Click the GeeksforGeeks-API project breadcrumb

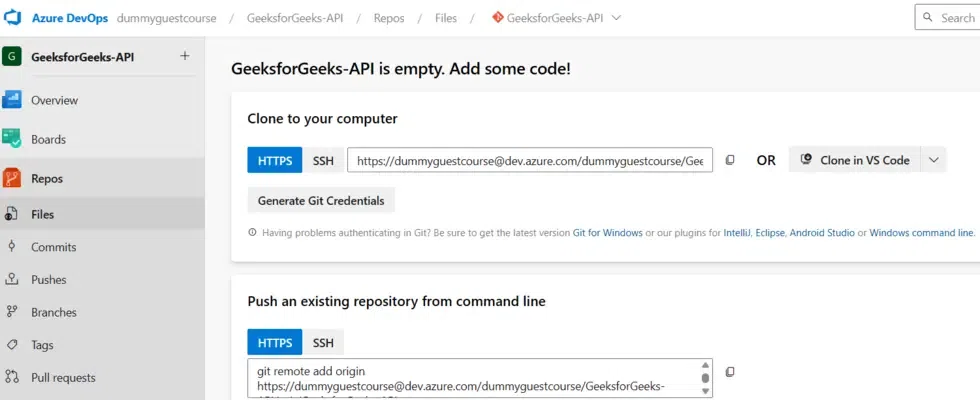tap(295, 18)
